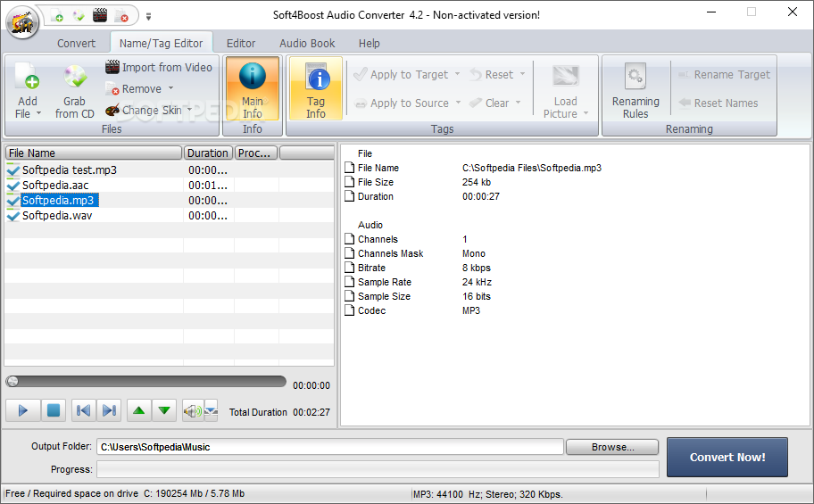
Task: Expand Apply to Source dropdown arrow
Action: (458, 103)
